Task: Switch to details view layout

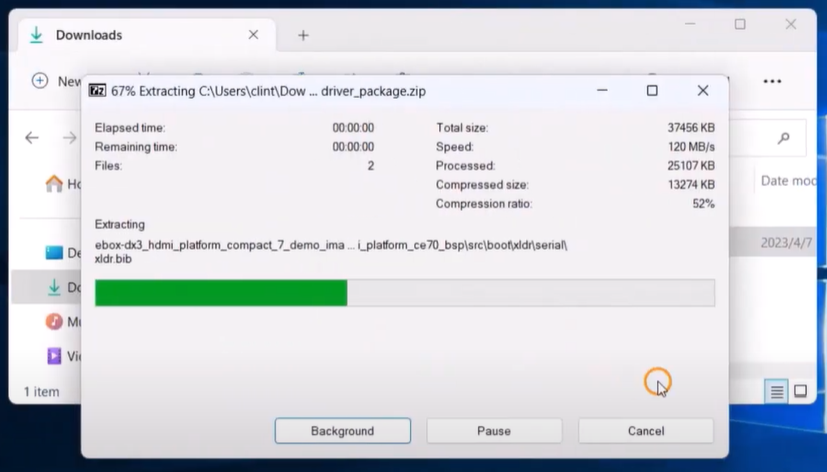Action: (776, 391)
